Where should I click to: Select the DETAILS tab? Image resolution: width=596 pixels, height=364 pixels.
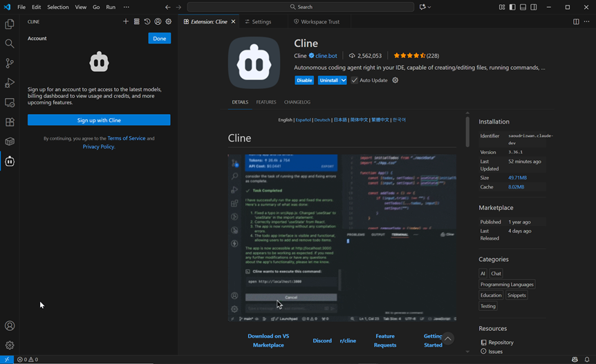[x=240, y=102]
